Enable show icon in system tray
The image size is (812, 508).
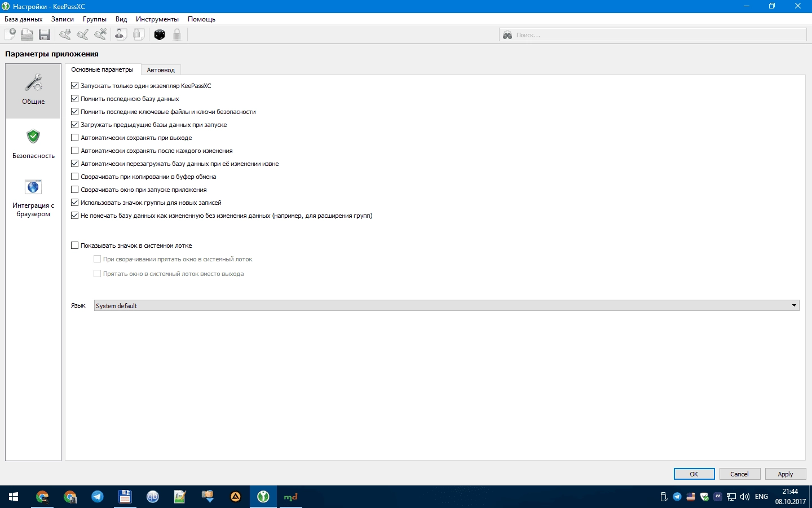pos(75,246)
